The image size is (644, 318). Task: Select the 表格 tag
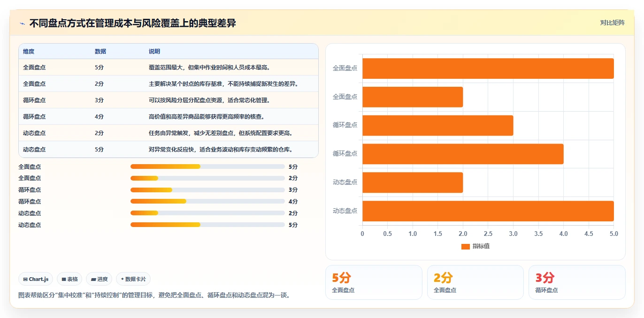pyautogui.click(x=69, y=279)
